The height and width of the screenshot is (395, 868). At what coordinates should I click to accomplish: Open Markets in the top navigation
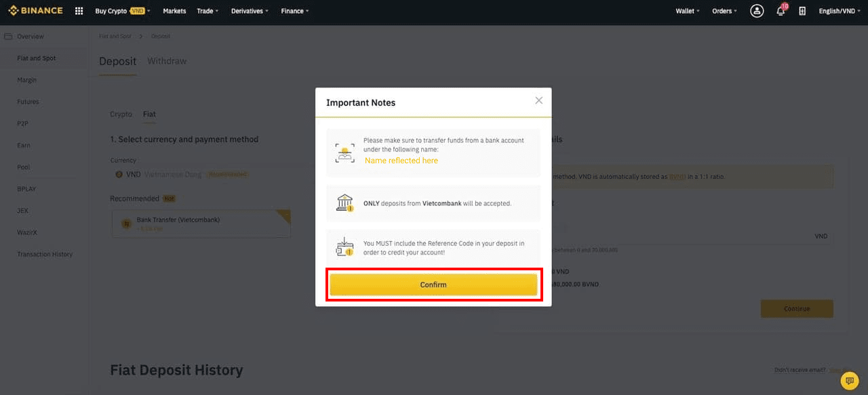pyautogui.click(x=174, y=11)
